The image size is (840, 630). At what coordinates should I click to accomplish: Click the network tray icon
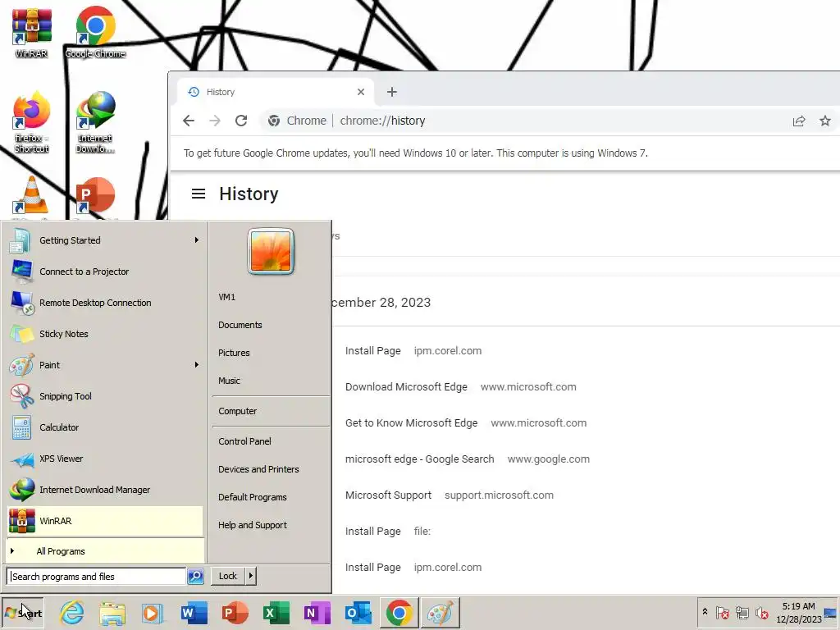tap(742, 612)
